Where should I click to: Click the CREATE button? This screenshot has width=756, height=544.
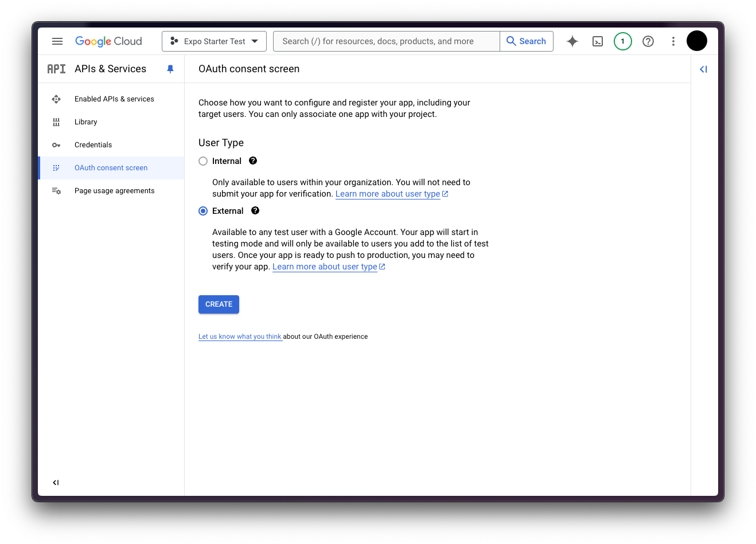pos(219,304)
